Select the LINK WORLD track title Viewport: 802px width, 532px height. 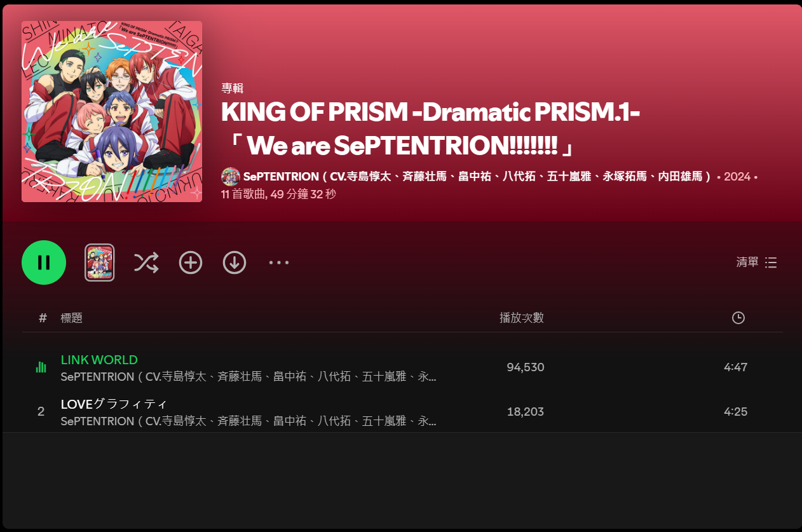[x=99, y=360]
